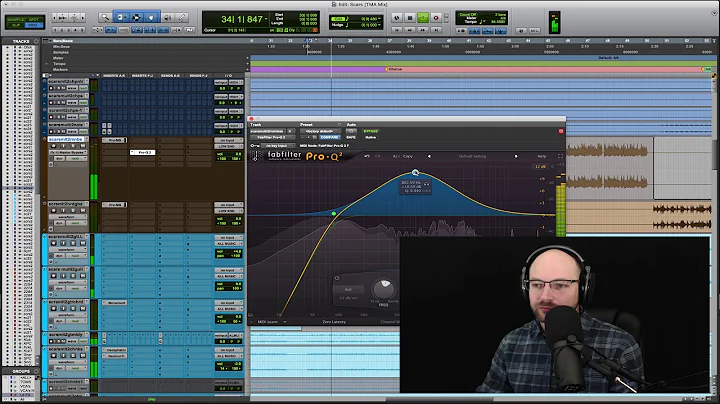720x404 pixels.
Task: Select the Zoomer magnifier tool
Action: point(105,17)
